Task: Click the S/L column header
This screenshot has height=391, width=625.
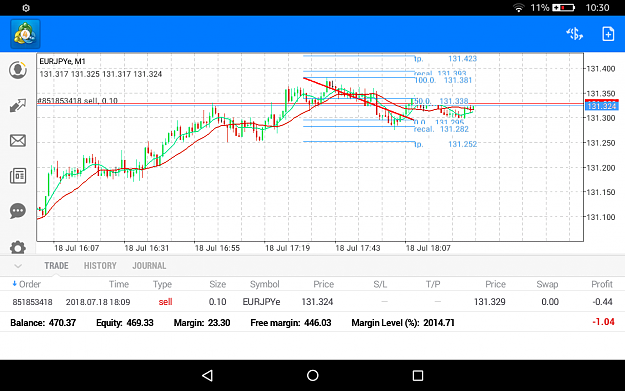Action: [x=380, y=284]
